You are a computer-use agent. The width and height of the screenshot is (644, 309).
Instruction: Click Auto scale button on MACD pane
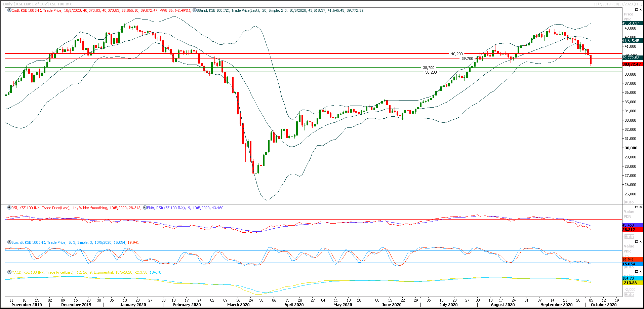629,295
